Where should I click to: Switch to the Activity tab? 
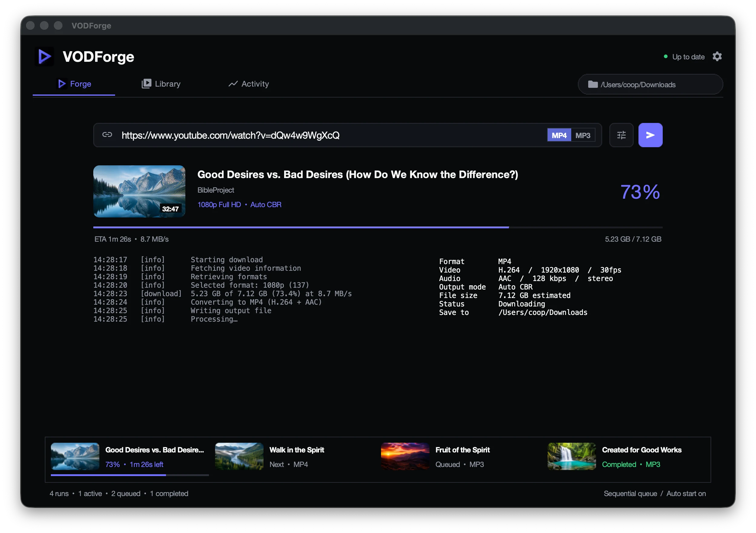click(x=249, y=84)
